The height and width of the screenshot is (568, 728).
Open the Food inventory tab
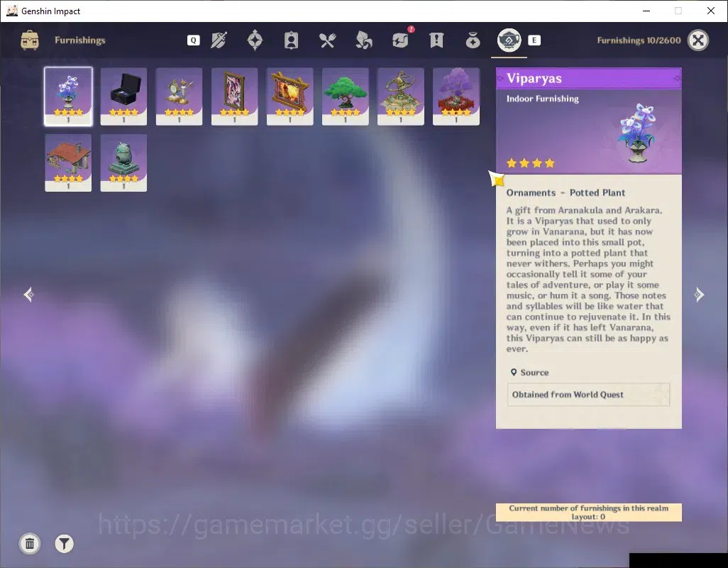[327, 40]
